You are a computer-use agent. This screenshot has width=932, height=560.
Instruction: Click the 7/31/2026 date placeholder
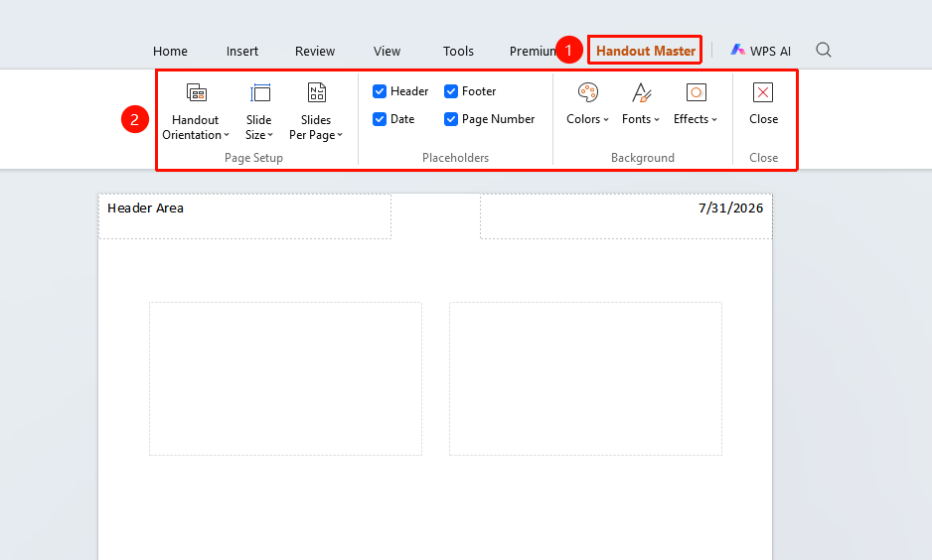(x=627, y=216)
